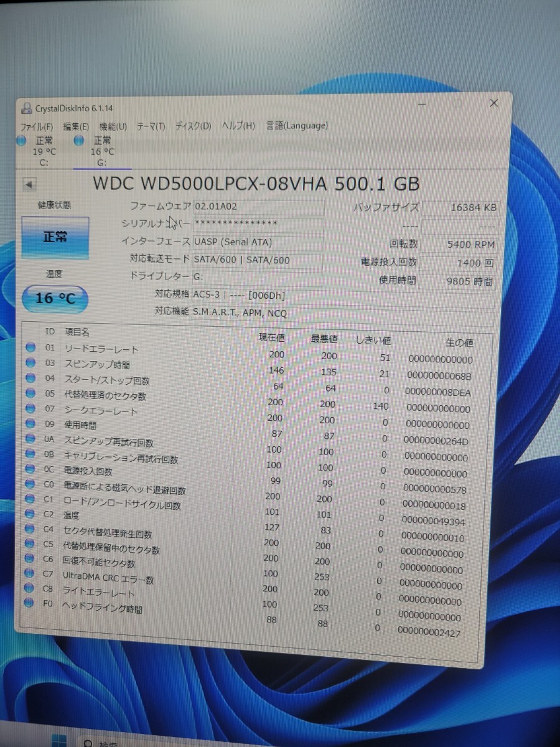
Task: Click status icon for ID 04 スタート/ストップ回数
Action: [30, 378]
